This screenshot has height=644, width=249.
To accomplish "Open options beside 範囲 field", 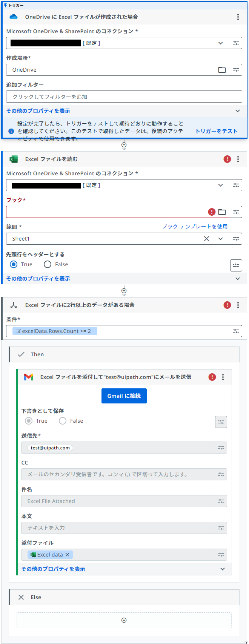I will coord(236,239).
